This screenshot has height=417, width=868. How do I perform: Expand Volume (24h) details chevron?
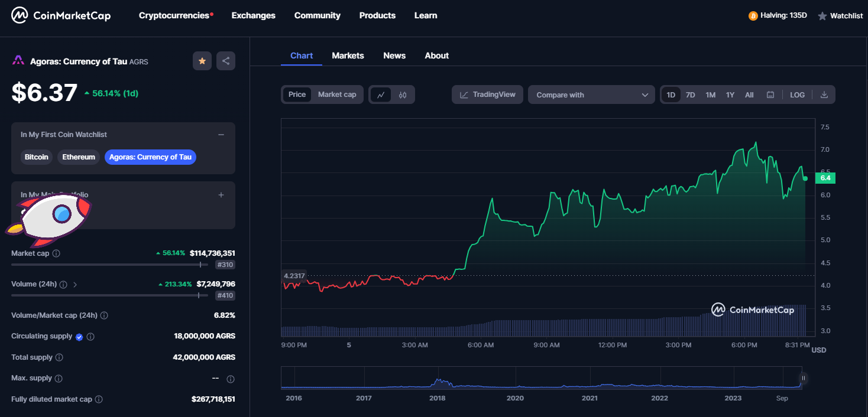click(75, 285)
